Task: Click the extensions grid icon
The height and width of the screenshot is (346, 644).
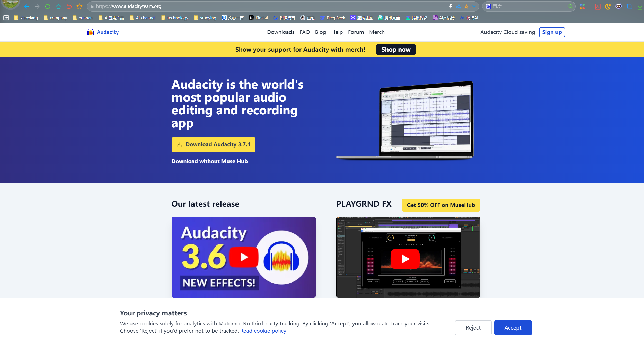Action: (583, 6)
